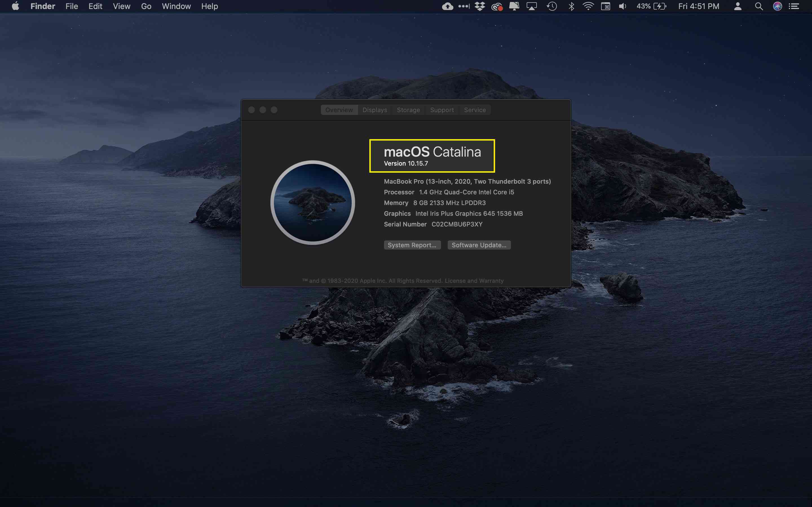Switch to the Storage tab
This screenshot has width=812, height=507.
point(408,109)
